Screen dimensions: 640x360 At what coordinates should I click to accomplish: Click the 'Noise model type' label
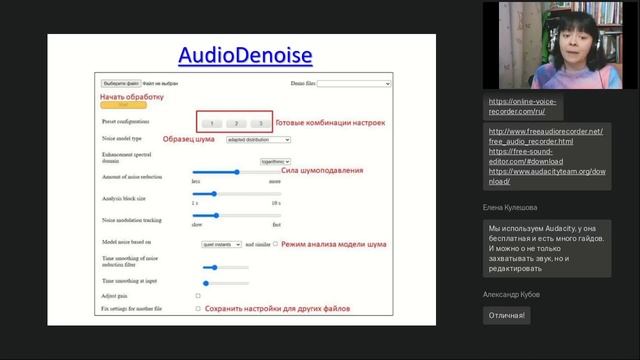pos(122,139)
